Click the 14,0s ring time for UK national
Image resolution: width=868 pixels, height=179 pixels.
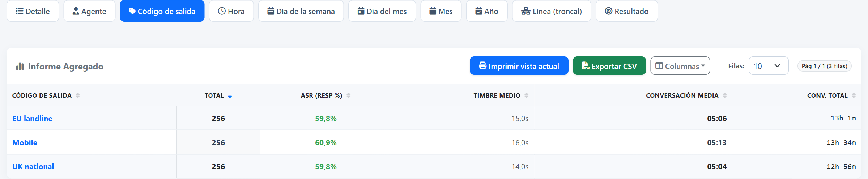click(x=520, y=167)
